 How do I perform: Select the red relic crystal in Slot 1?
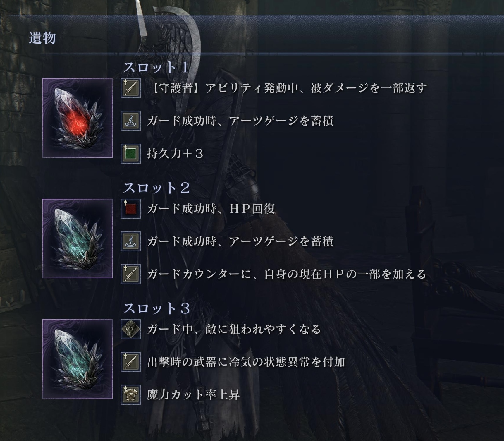tap(78, 118)
